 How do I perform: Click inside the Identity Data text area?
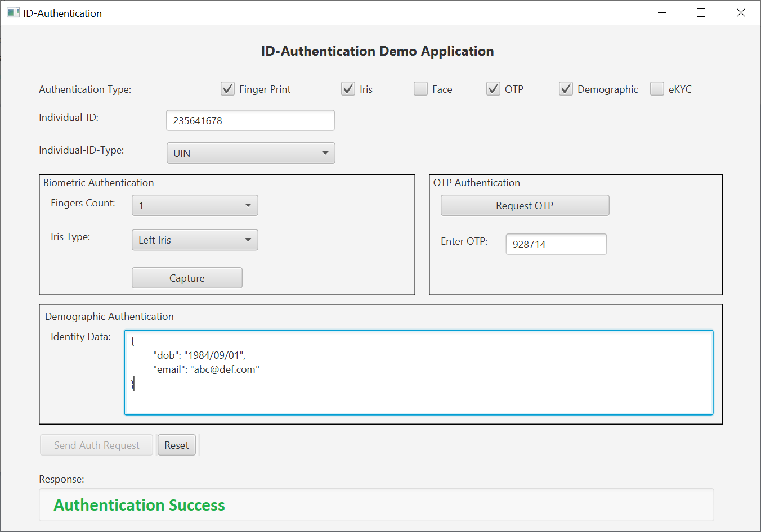pos(419,372)
